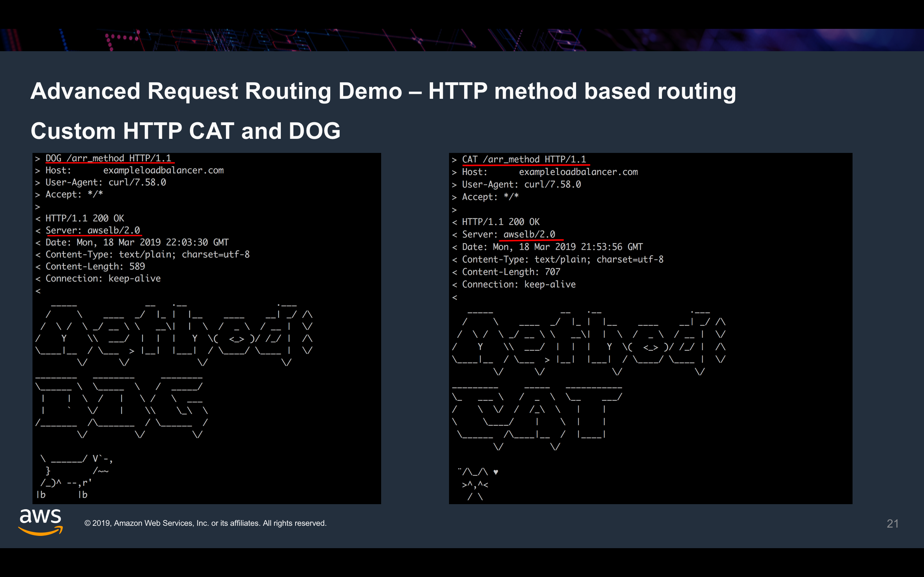
Task: Click slide number 21
Action: [892, 523]
